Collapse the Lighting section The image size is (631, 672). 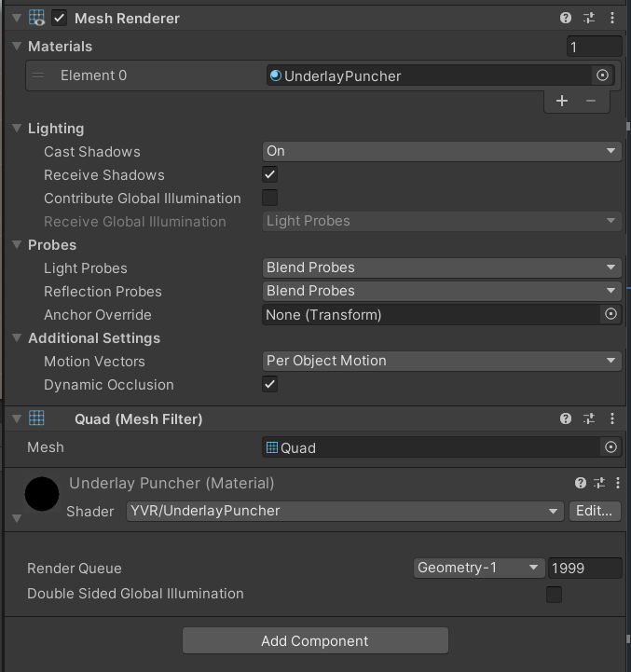pyautogui.click(x=17, y=129)
